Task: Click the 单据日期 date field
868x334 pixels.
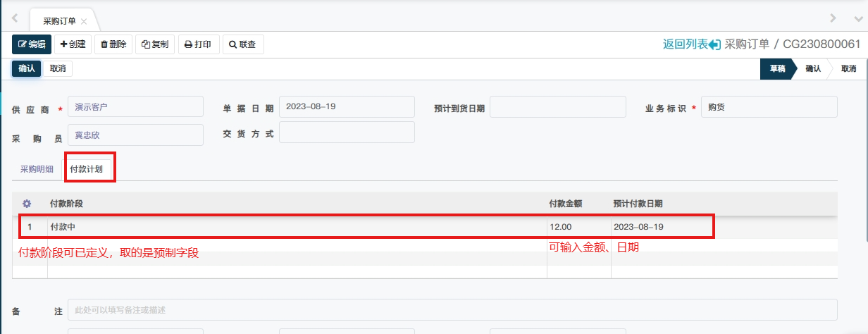Action: tap(347, 107)
